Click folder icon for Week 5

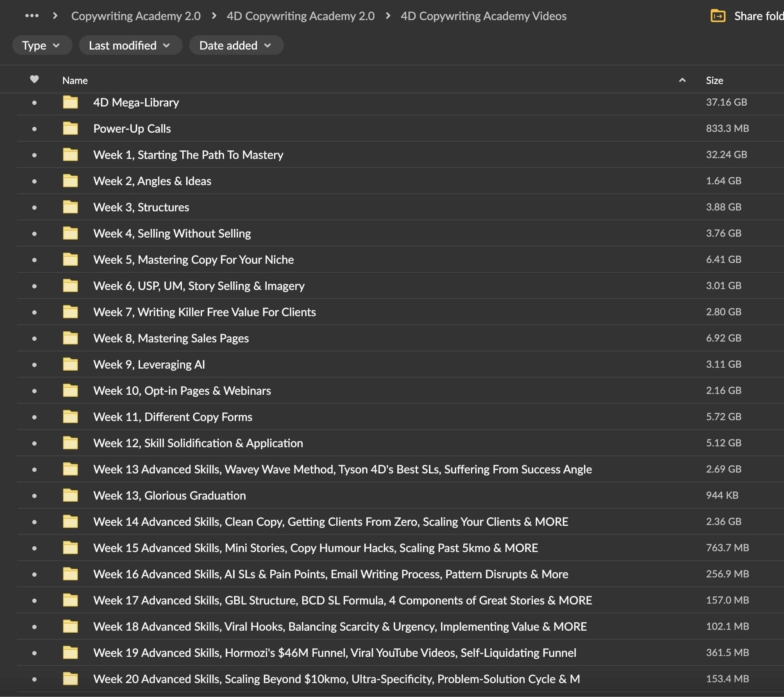point(70,259)
